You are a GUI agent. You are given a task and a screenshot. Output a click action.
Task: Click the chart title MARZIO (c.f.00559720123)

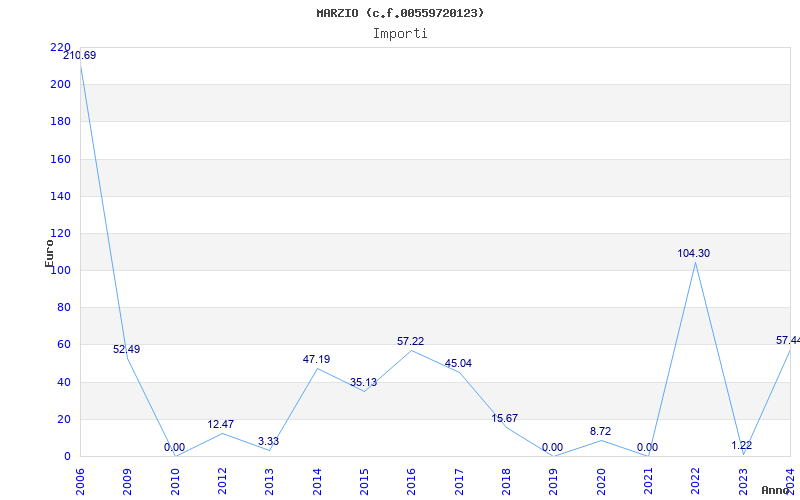click(400, 13)
